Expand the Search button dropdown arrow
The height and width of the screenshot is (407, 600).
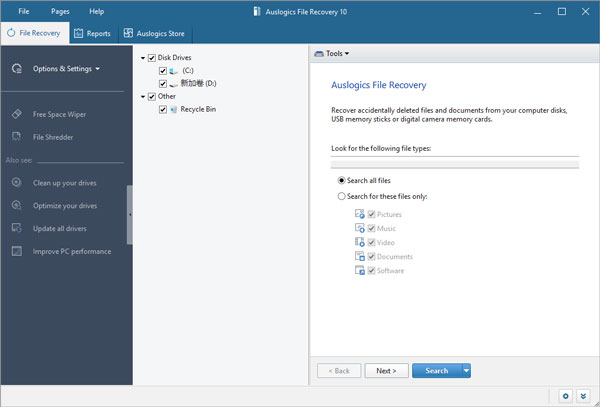click(x=466, y=371)
